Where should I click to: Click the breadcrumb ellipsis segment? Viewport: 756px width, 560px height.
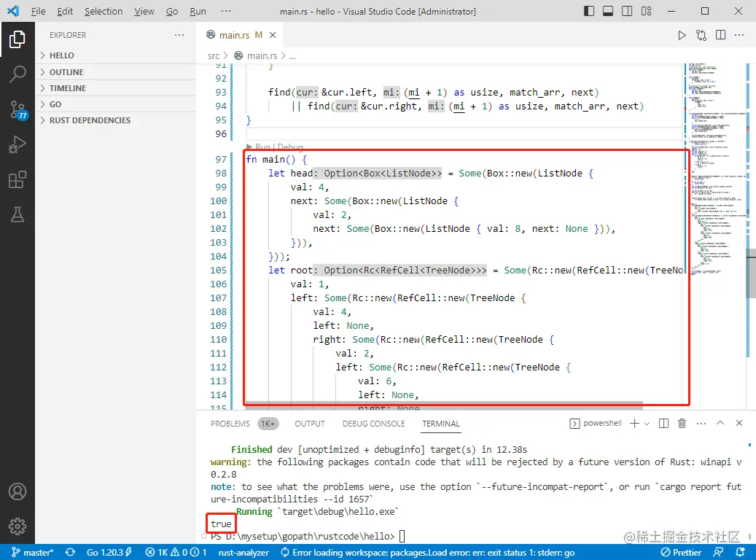pyautogui.click(x=292, y=56)
